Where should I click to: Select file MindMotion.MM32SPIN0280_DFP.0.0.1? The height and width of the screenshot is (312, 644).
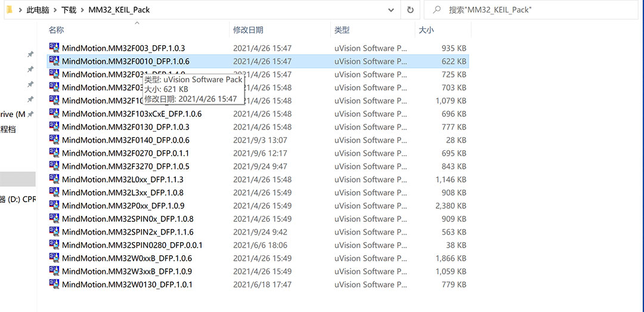(132, 245)
